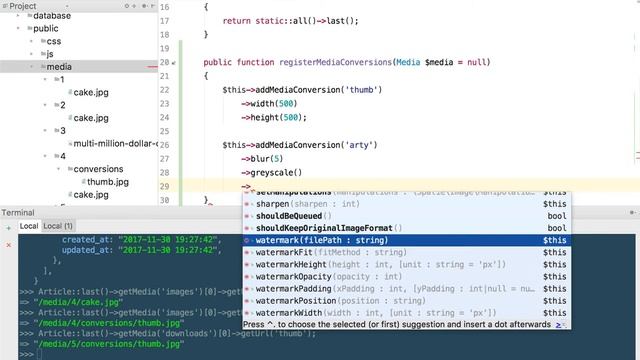
Task: Open the Project view dropdown arrow
Action: click(x=67, y=6)
